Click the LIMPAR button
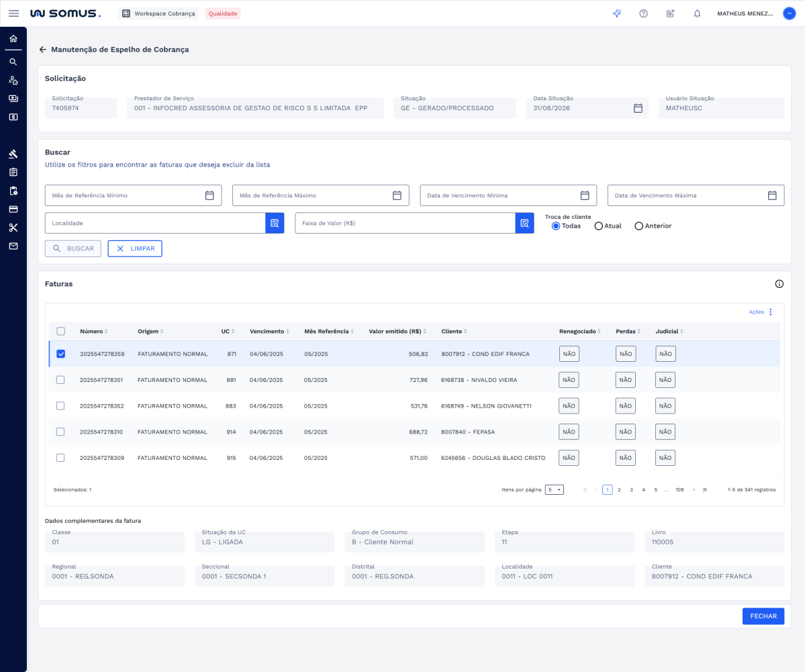 point(135,248)
